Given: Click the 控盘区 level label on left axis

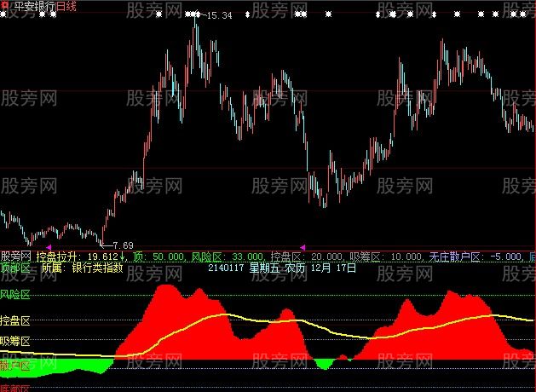Looking at the screenshot, I should pyautogui.click(x=14, y=320).
